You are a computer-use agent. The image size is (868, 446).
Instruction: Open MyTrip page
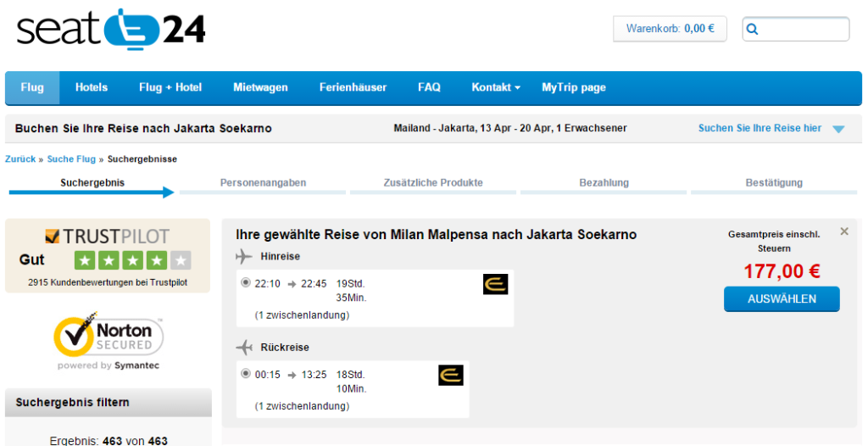point(574,87)
